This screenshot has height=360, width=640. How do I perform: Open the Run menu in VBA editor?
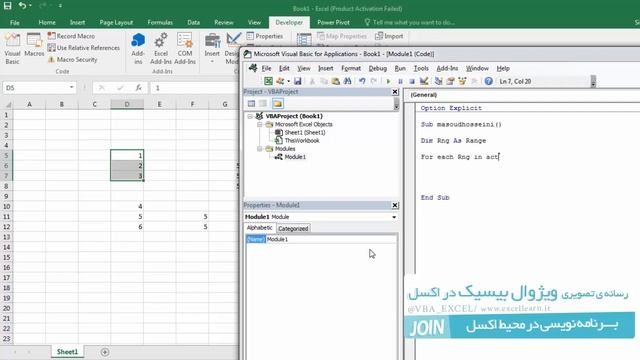(400, 68)
